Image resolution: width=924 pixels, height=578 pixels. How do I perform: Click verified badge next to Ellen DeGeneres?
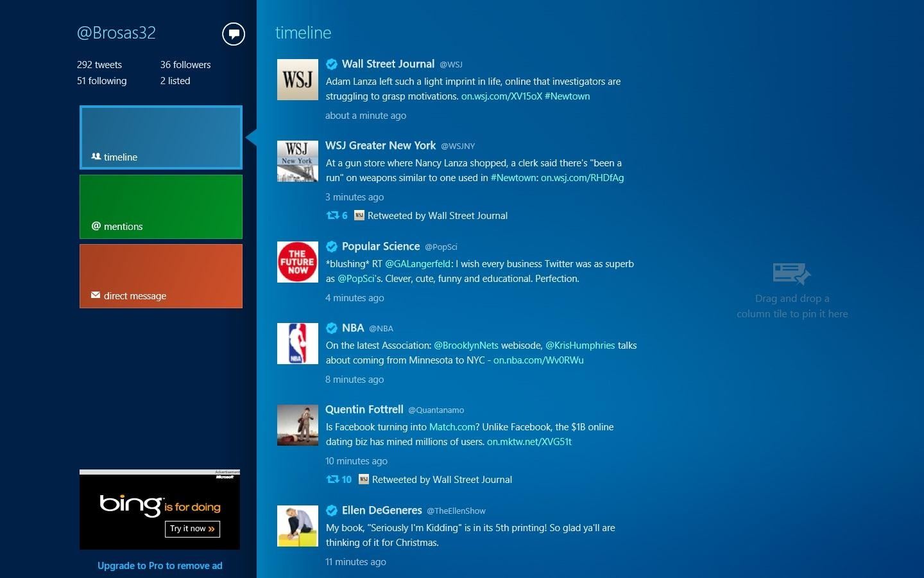332,511
